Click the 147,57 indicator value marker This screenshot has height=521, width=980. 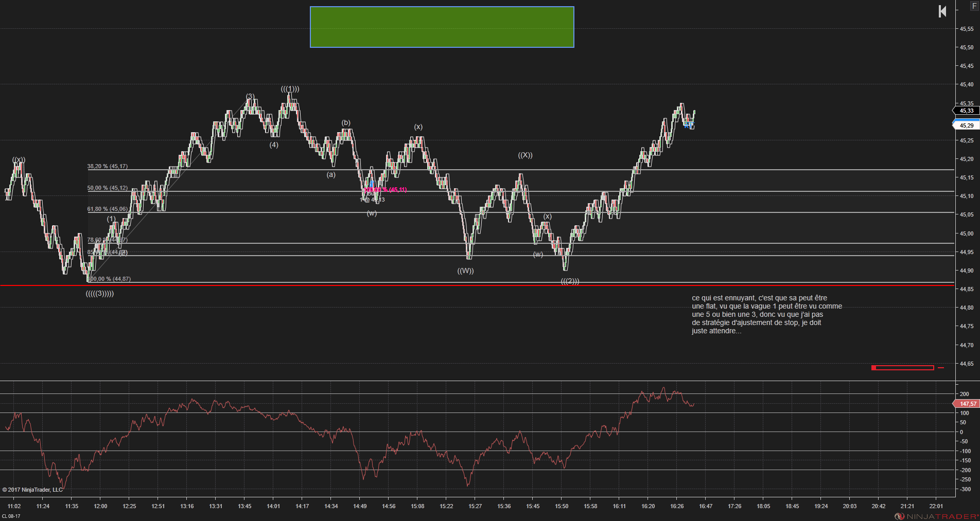967,404
